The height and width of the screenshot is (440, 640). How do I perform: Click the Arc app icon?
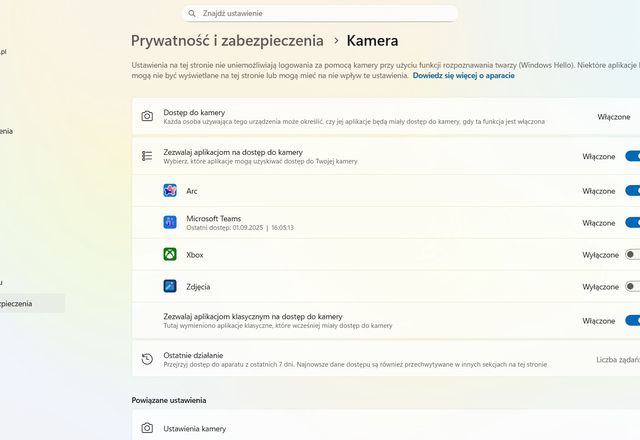click(170, 190)
